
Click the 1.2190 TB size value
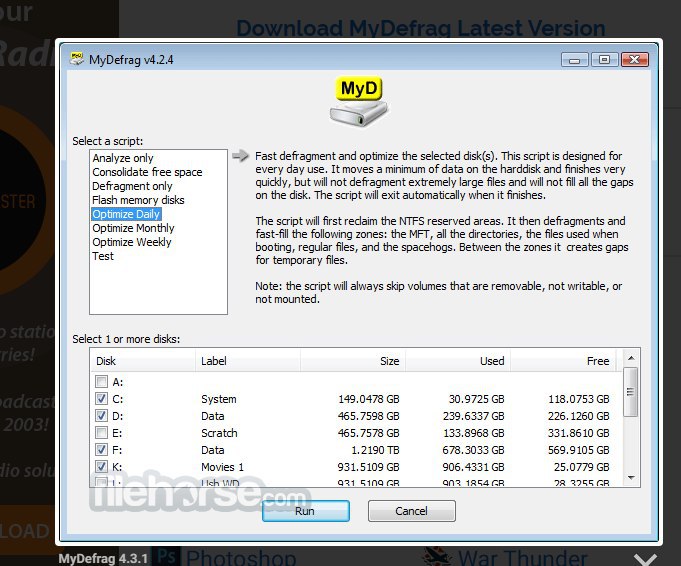pyautogui.click(x=375, y=450)
